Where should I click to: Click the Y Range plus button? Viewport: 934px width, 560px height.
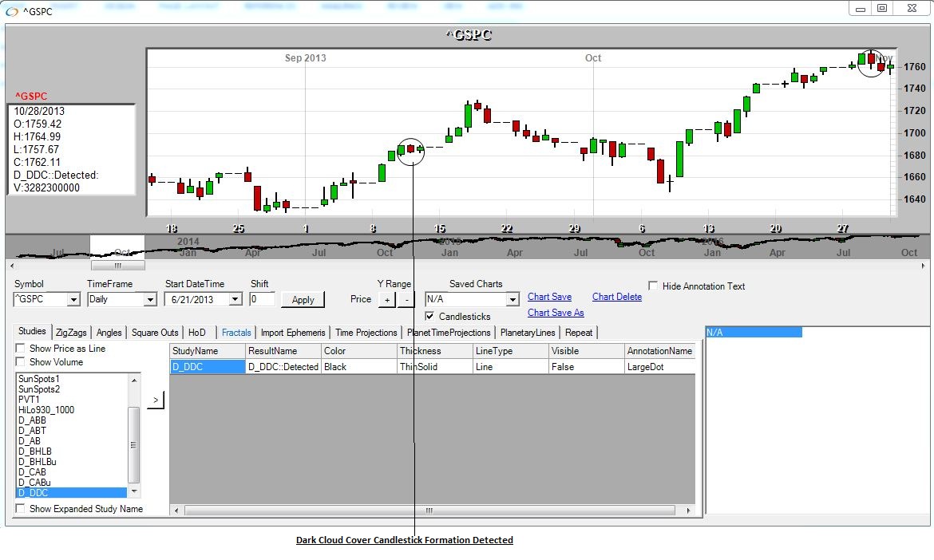(x=386, y=300)
